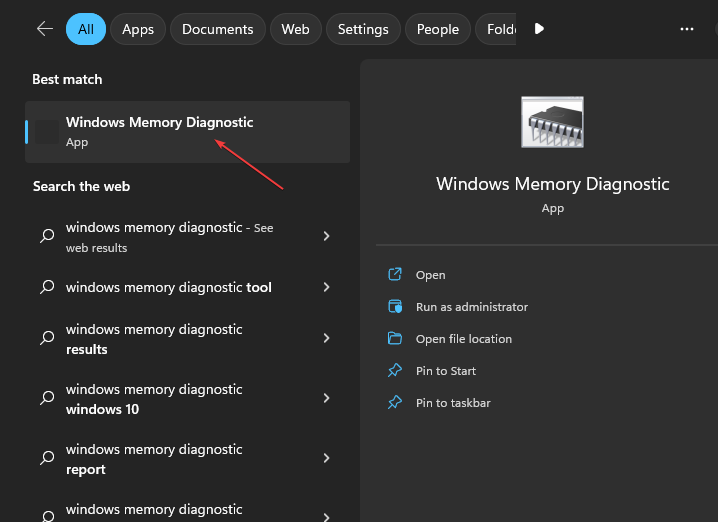Select 'windows memory diagnostic results' suggestion
Image resolution: width=718 pixels, height=522 pixels.
click(187, 339)
